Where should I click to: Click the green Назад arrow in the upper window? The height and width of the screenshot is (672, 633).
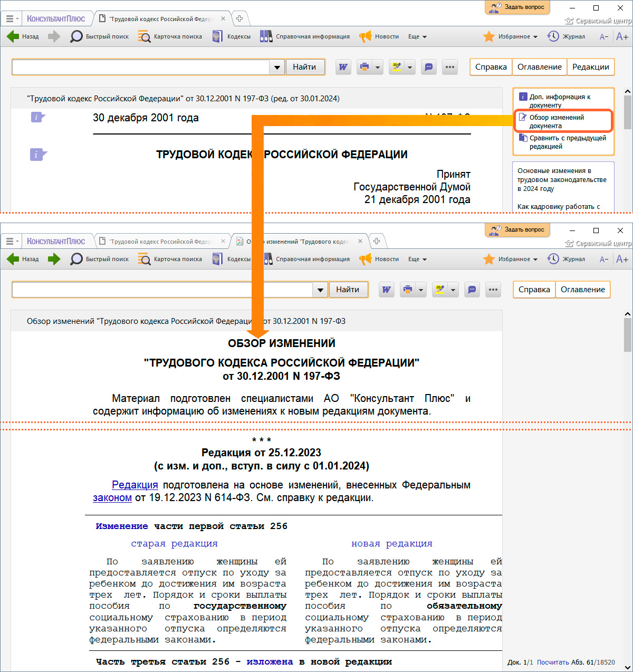[x=13, y=36]
